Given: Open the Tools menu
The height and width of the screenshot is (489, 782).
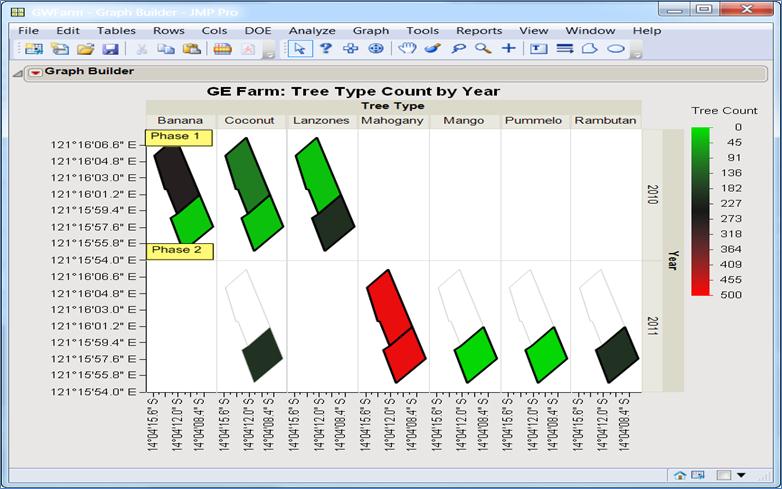Looking at the screenshot, I should 422,30.
